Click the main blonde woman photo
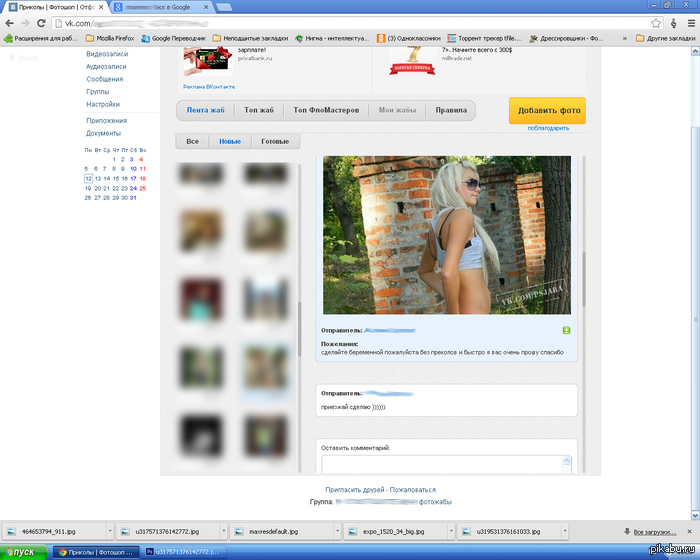The image size is (700, 560). coord(446,235)
